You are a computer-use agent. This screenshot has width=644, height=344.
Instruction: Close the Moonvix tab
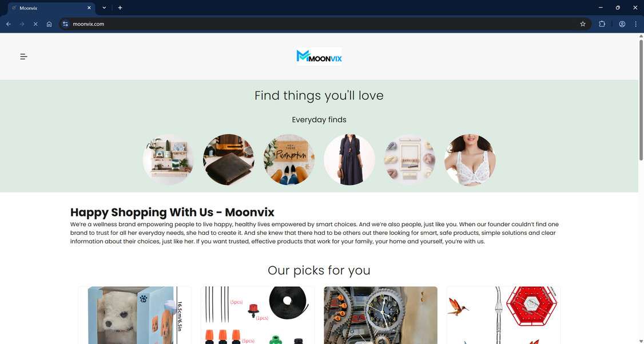pyautogui.click(x=89, y=8)
